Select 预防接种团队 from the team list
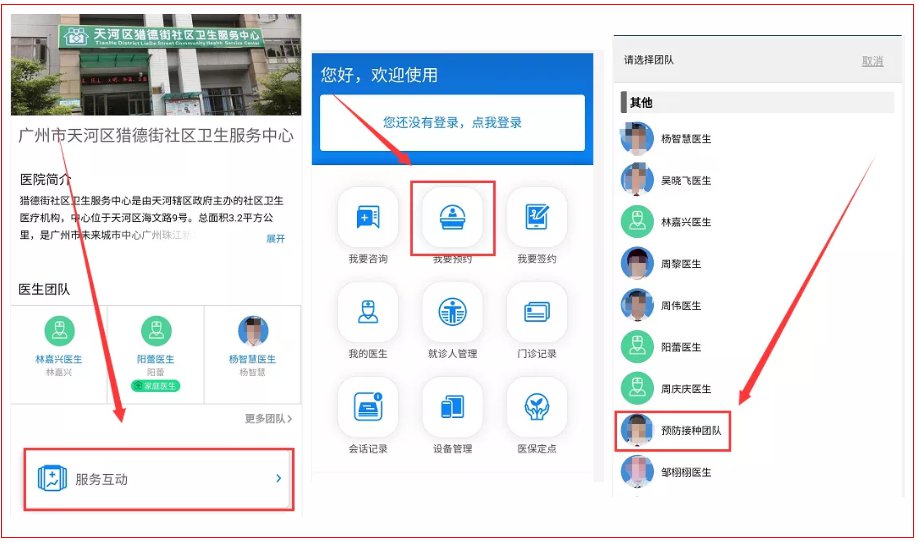The width and height of the screenshot is (919, 542). [690, 430]
